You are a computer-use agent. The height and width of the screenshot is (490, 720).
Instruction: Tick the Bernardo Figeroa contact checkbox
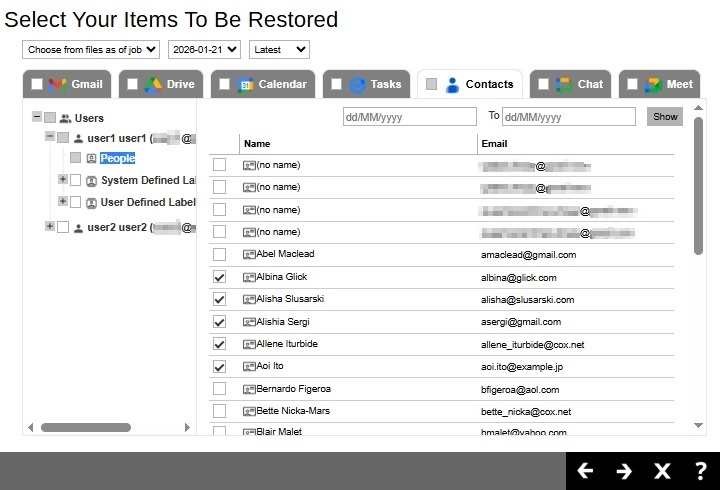(x=220, y=389)
